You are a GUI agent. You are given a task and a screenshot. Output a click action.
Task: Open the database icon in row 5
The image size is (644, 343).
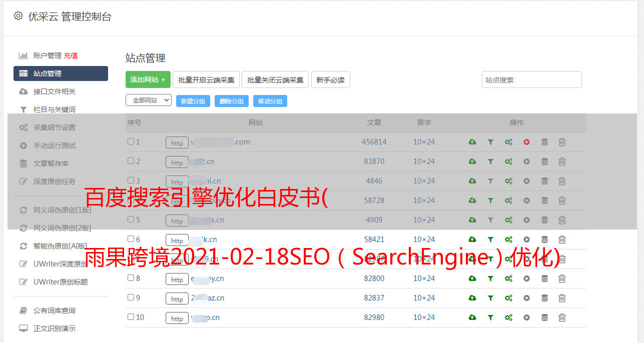tap(544, 220)
